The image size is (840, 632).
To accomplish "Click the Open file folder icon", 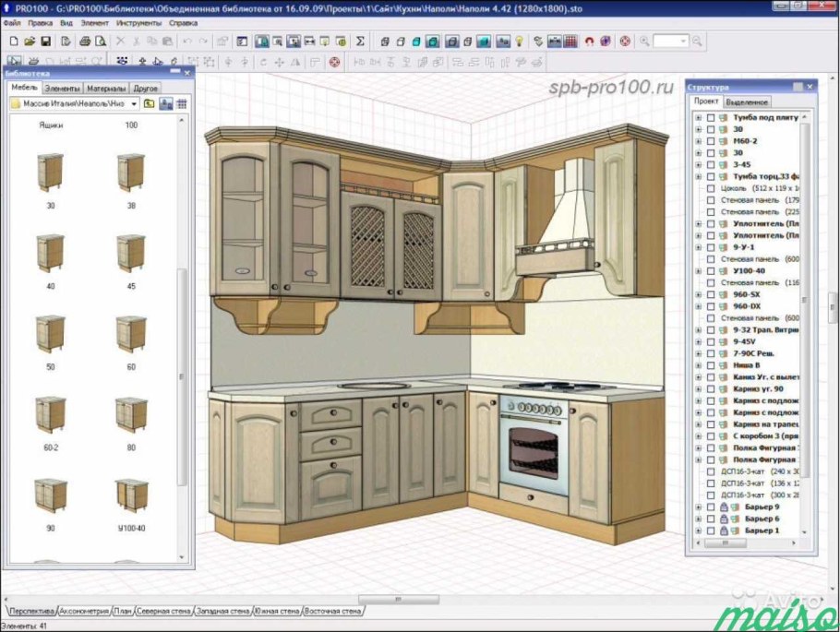I will [x=30, y=42].
